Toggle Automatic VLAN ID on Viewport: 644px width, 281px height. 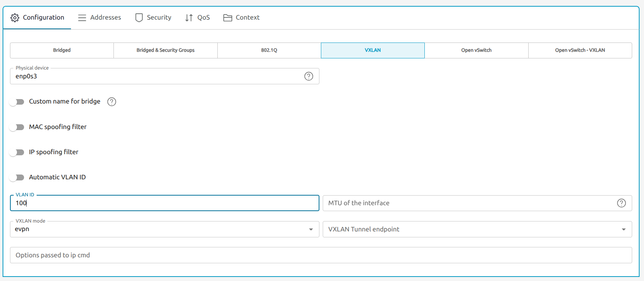click(17, 177)
